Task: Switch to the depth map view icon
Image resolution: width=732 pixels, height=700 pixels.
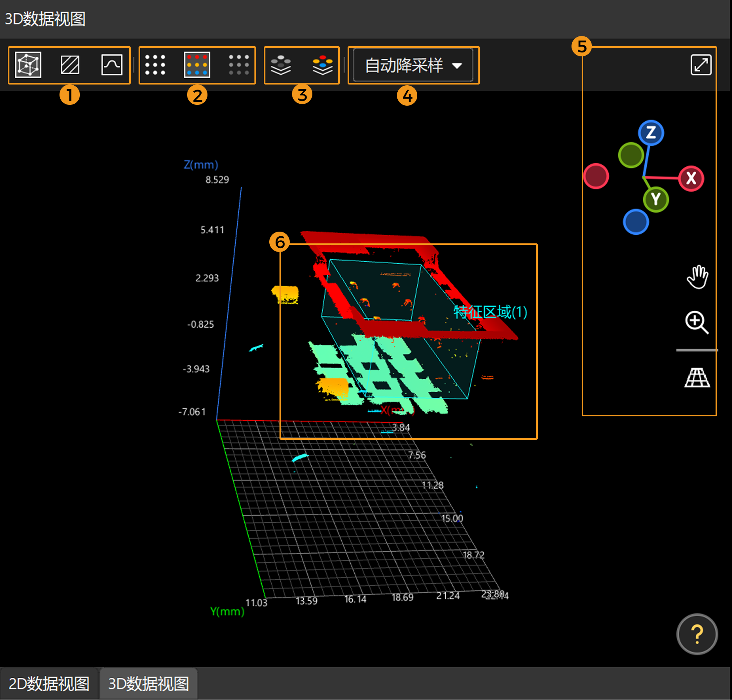Action: pos(70,65)
